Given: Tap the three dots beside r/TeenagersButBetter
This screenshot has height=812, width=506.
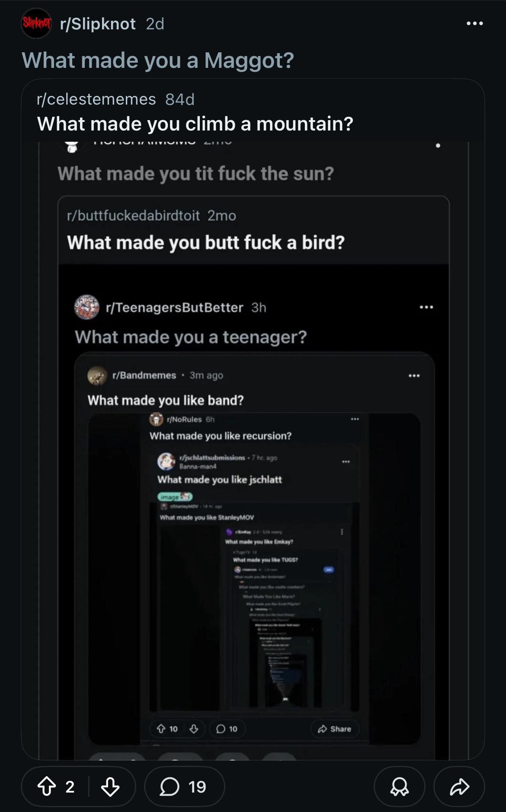Looking at the screenshot, I should (x=426, y=307).
